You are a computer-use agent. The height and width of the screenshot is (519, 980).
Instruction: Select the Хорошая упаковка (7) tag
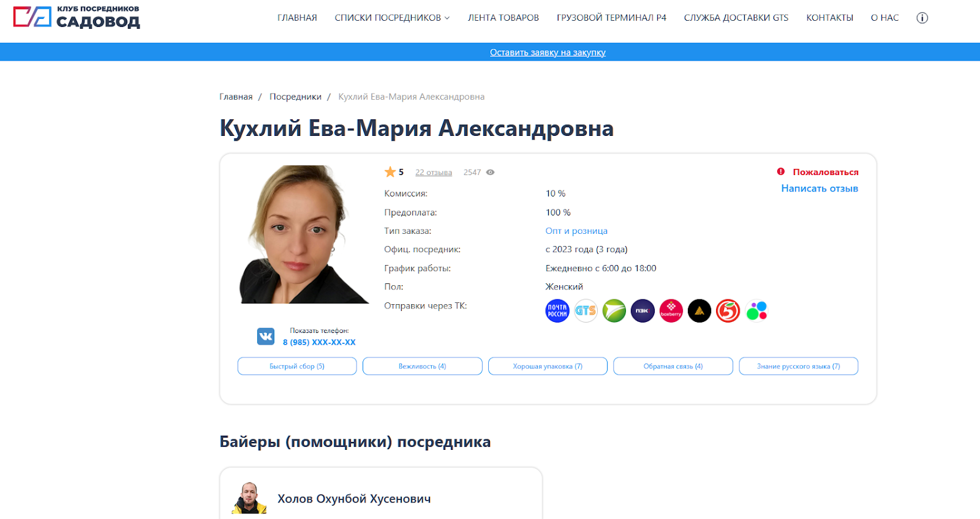click(x=547, y=366)
